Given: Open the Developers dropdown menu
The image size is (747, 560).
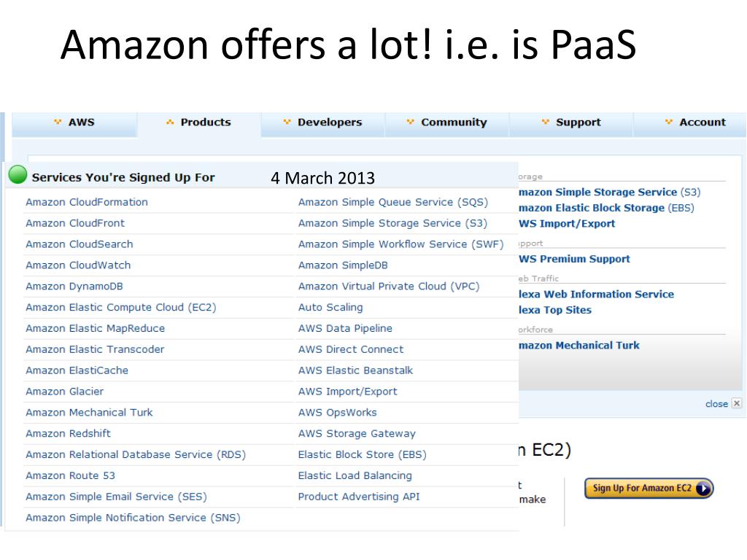Looking at the screenshot, I should 323,122.
